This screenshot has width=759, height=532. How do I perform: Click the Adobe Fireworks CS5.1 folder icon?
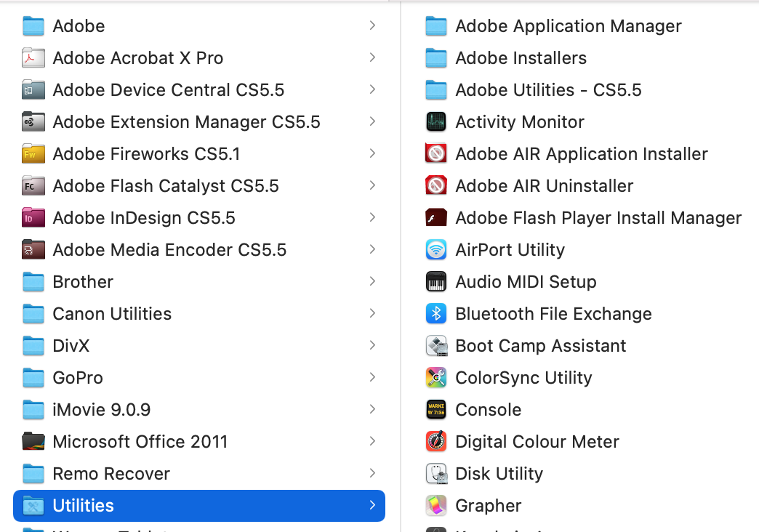[x=33, y=154]
